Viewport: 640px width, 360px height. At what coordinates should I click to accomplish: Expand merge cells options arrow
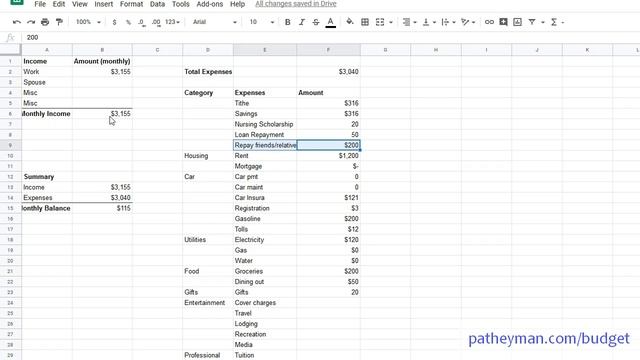point(391,22)
